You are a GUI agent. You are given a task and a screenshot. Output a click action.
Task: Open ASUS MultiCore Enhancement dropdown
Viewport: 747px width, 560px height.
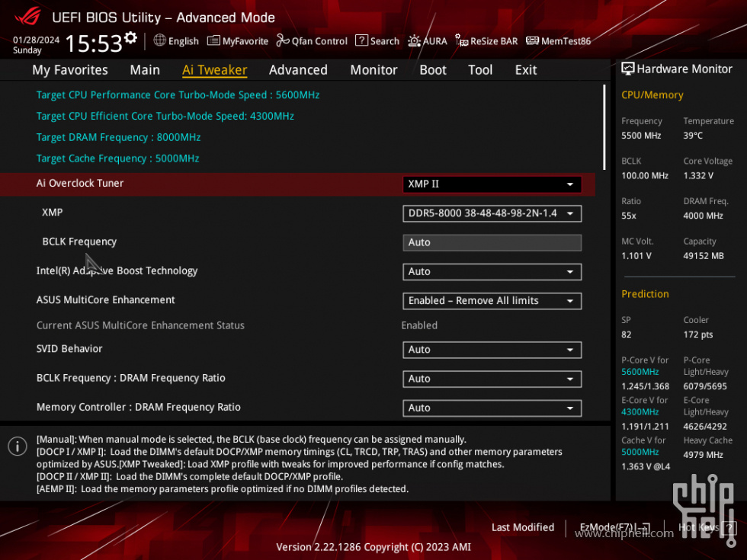(492, 300)
